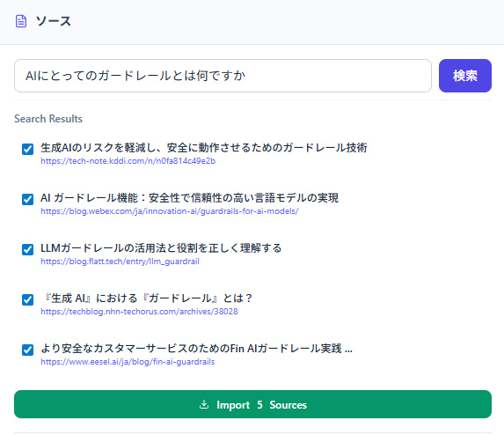The width and height of the screenshot is (504, 435).
Task: Uncheck the 生成AIのリスクを軽減し result checkbox
Action: point(27,149)
